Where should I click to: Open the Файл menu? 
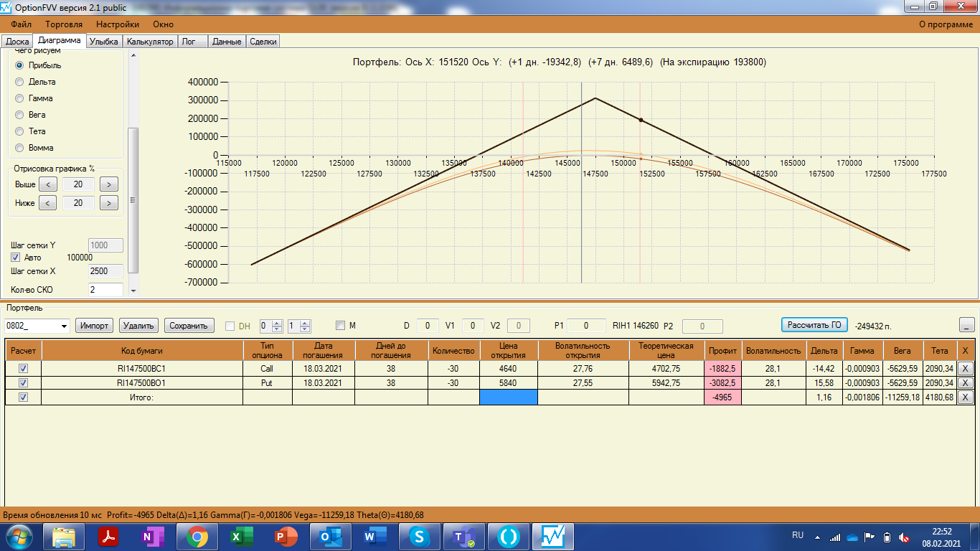click(21, 24)
